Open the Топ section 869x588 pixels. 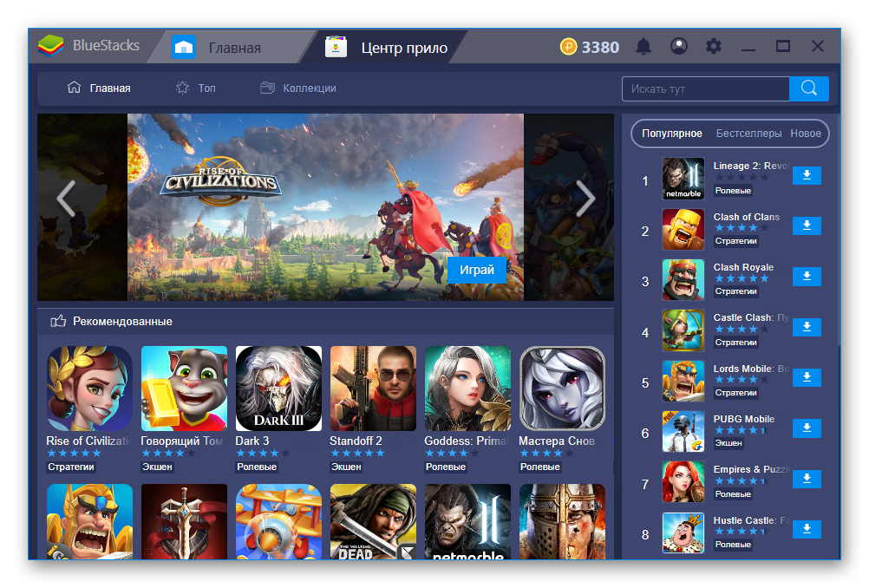pyautogui.click(x=196, y=88)
